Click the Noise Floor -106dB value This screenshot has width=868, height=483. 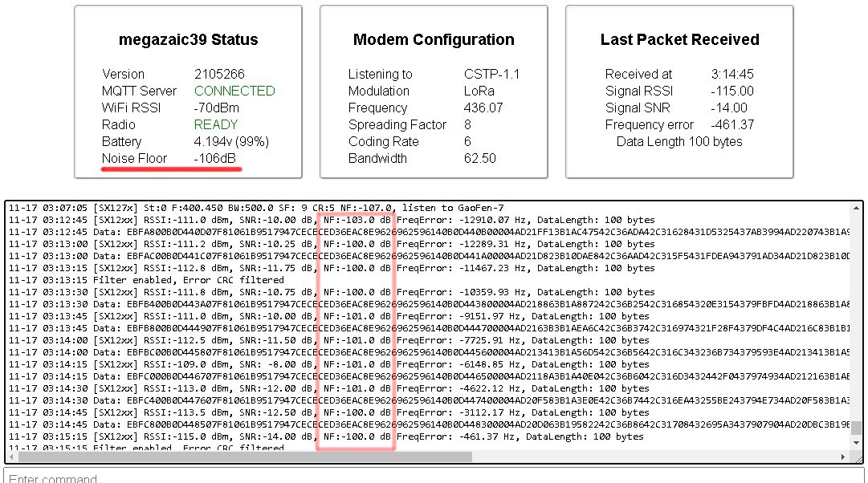[215, 158]
